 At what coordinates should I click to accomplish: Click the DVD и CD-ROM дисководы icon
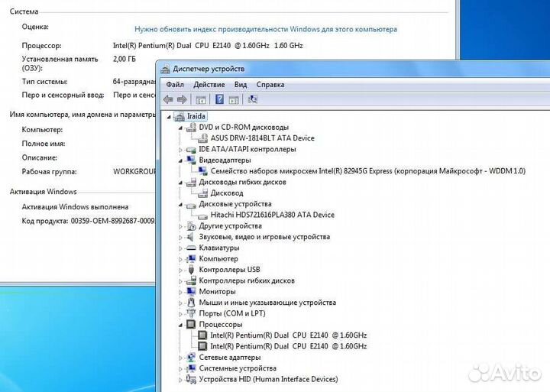pos(191,128)
